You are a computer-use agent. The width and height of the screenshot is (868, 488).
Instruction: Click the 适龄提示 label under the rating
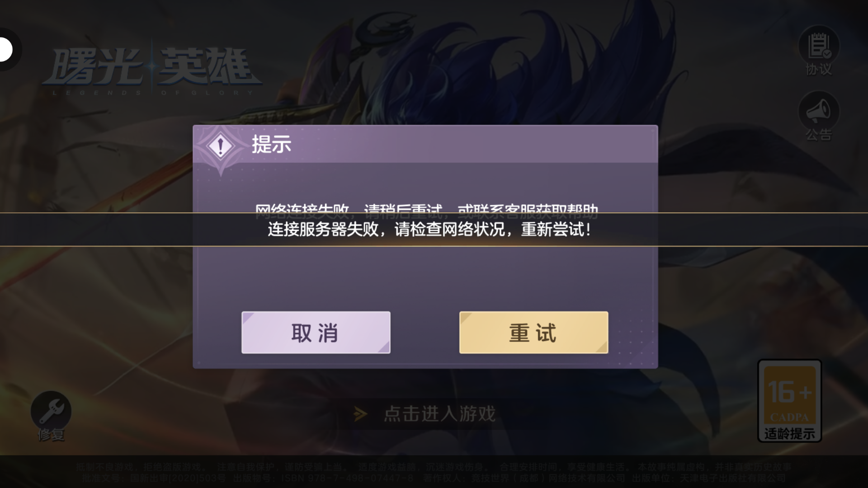789,434
